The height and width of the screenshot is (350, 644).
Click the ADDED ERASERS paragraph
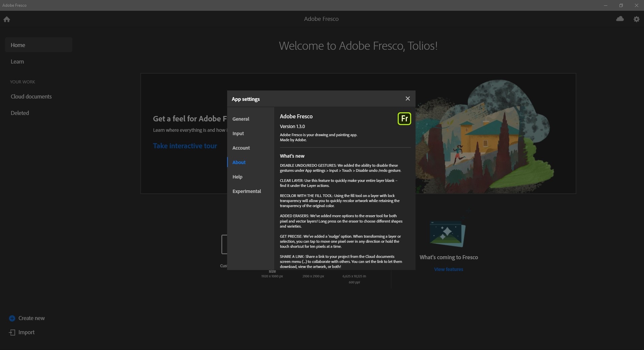click(x=341, y=221)
